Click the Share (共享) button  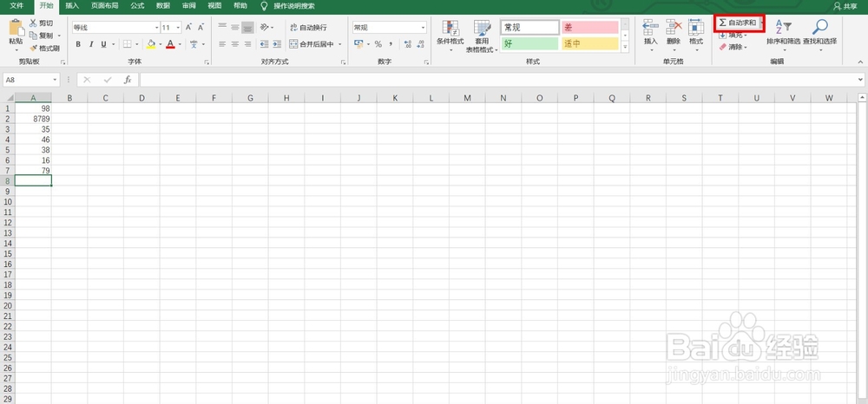coord(845,5)
